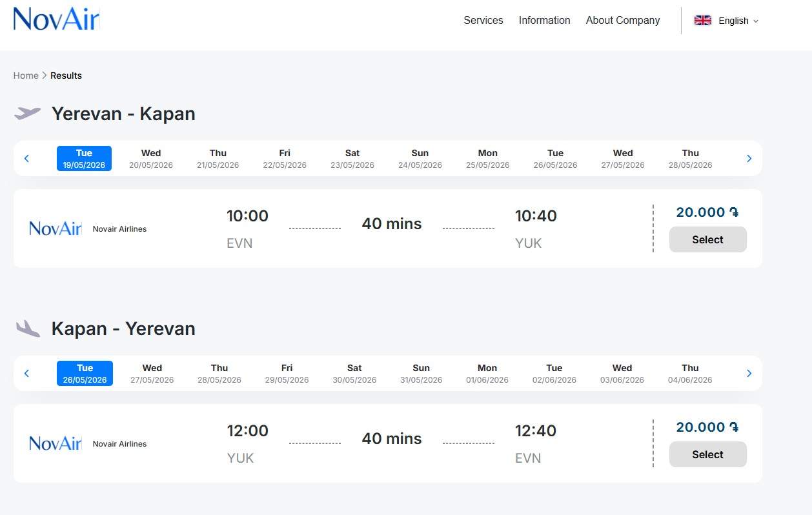Select the outbound date Wed 20/05/2026
The image size is (812, 515).
151,159
